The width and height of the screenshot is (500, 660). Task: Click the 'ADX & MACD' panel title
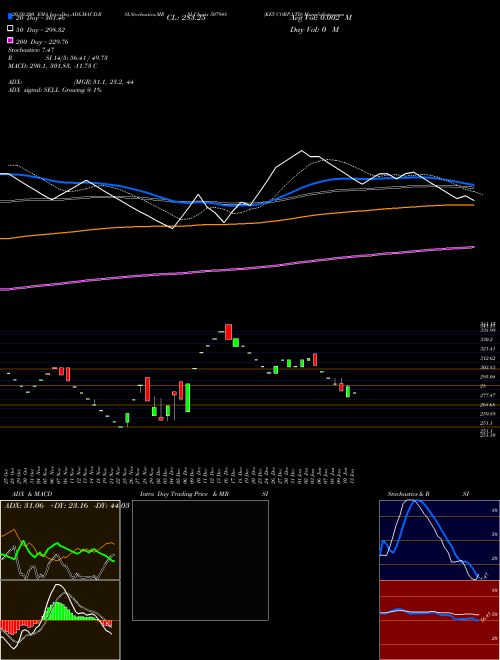tap(32, 494)
